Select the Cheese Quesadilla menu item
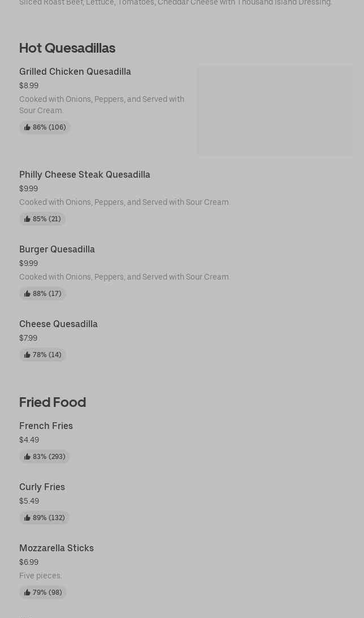 [x=58, y=324]
